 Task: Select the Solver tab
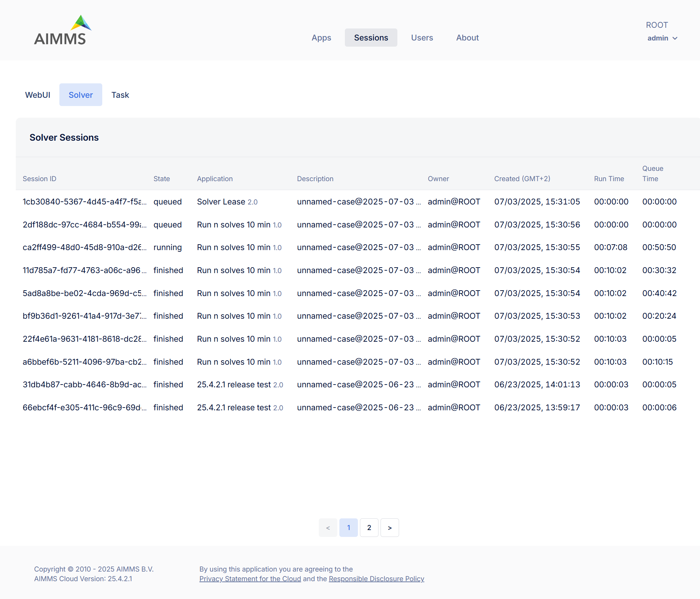point(81,95)
